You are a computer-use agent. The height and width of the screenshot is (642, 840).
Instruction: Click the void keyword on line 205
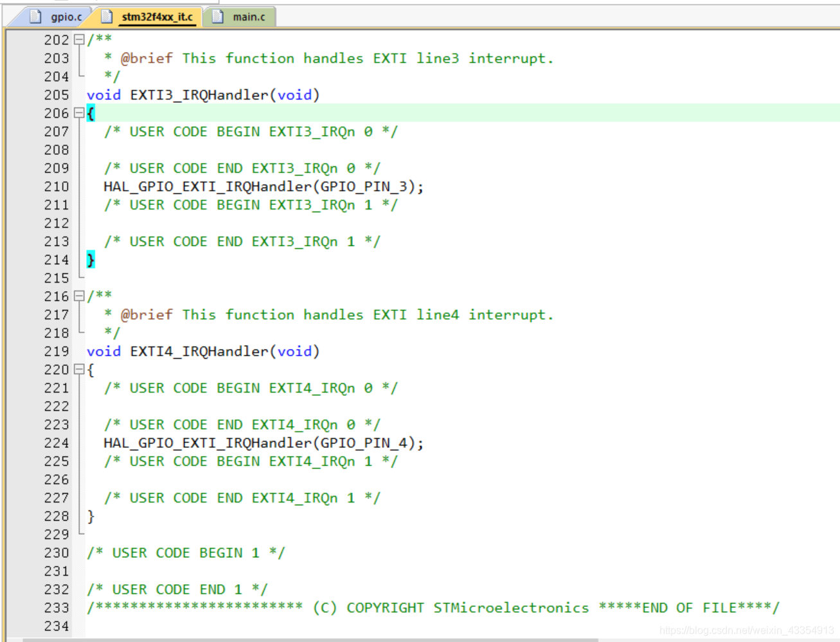click(x=103, y=95)
